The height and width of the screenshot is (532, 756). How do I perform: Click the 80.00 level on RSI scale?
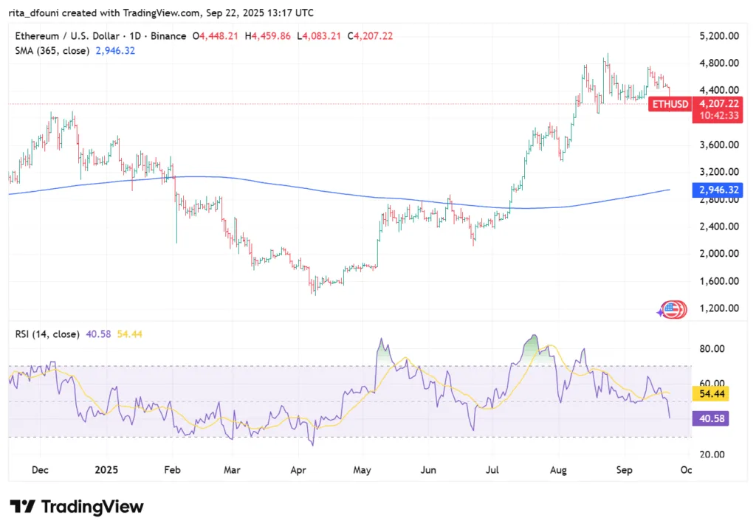(712, 348)
